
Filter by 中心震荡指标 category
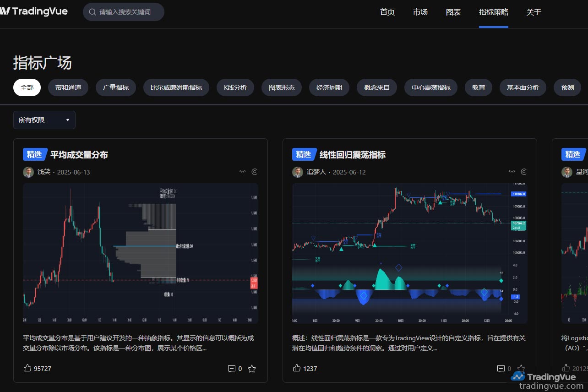coord(431,87)
